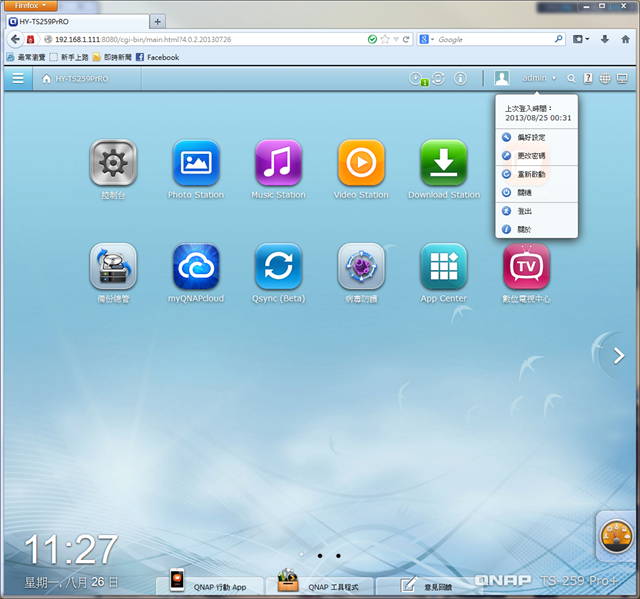Open the QNAP search magnifier icon
Image resolution: width=640 pixels, height=599 pixels.
pos(571,79)
